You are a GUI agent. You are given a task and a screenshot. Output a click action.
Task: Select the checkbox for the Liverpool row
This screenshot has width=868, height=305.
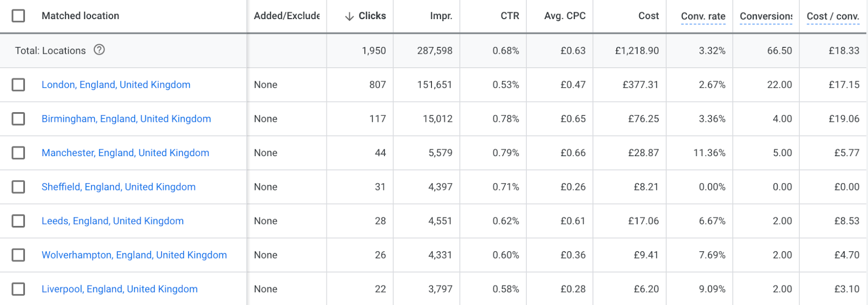(18, 289)
